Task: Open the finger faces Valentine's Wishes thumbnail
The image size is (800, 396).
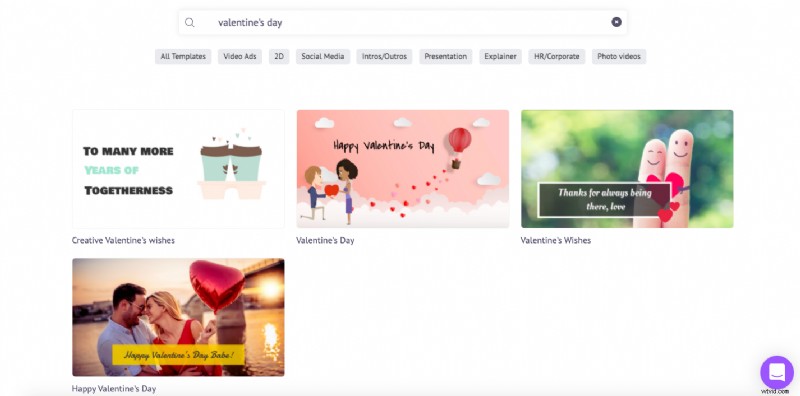Action: point(627,169)
